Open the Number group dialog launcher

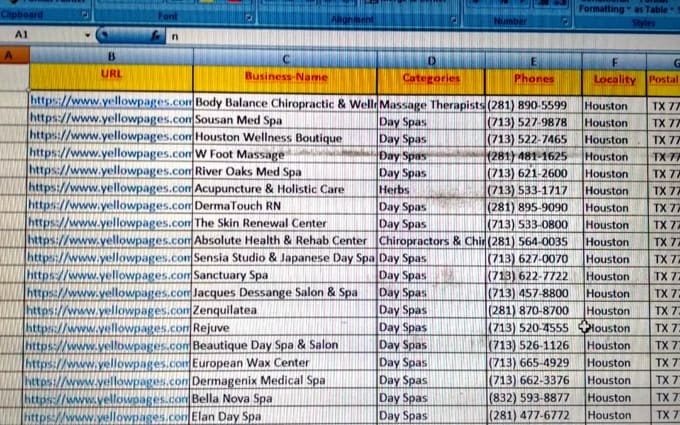(565, 21)
